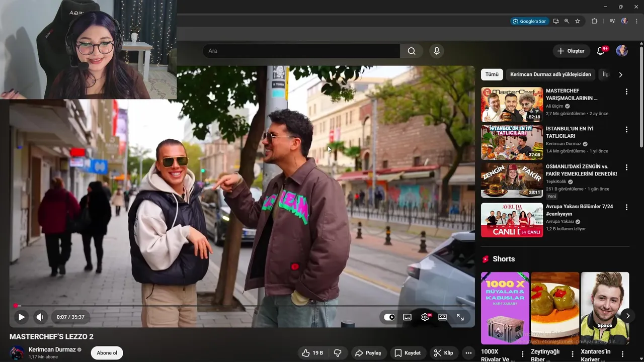The width and height of the screenshot is (644, 362).
Task: Open the Kerimcan Durmaz channel name under video
Action: 52,349
